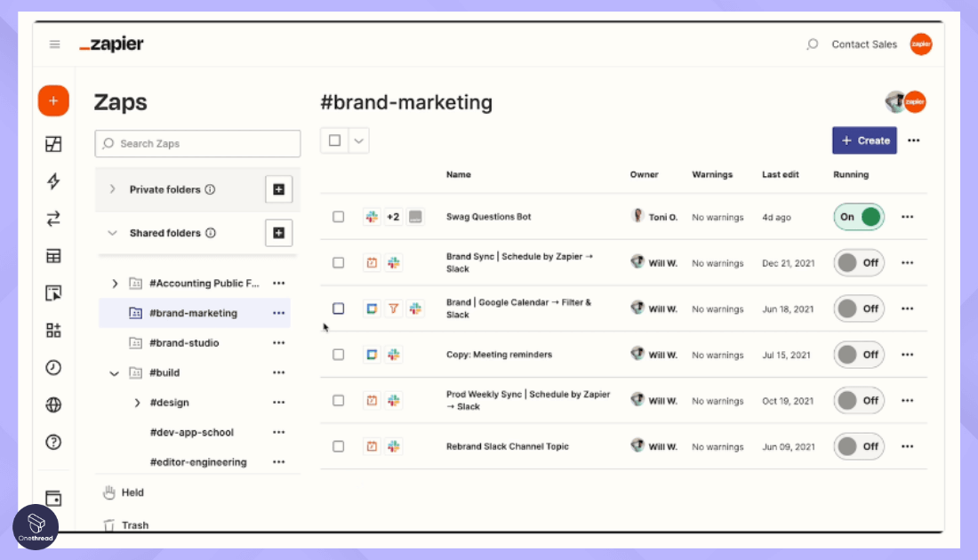
Task: Select the lightning bolt Zap runs icon
Action: 53,180
